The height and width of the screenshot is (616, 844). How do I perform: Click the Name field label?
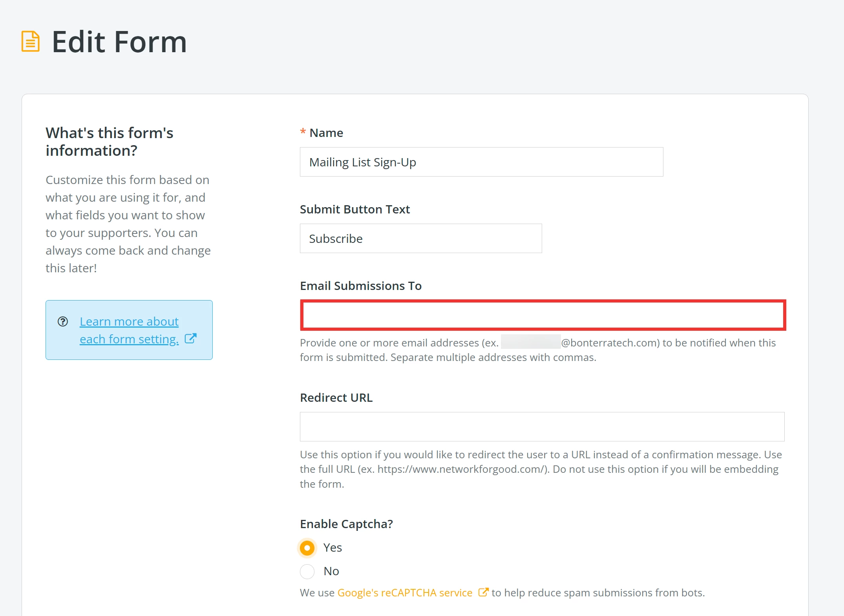326,133
